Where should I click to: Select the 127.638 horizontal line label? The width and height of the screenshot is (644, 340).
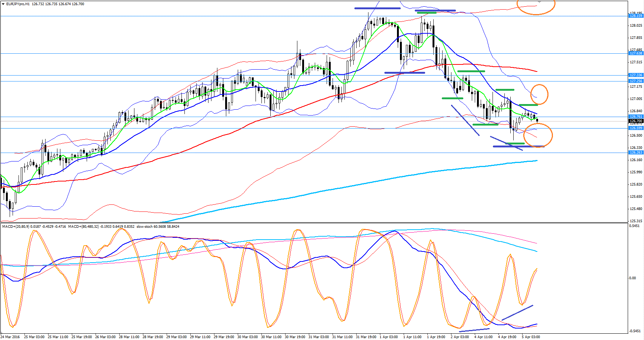(636, 53)
